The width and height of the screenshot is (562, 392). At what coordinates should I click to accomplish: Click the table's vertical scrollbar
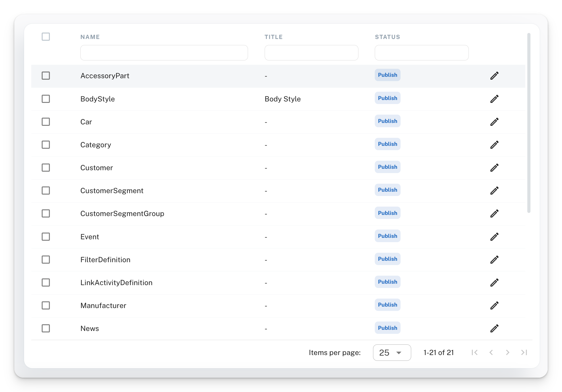529,123
